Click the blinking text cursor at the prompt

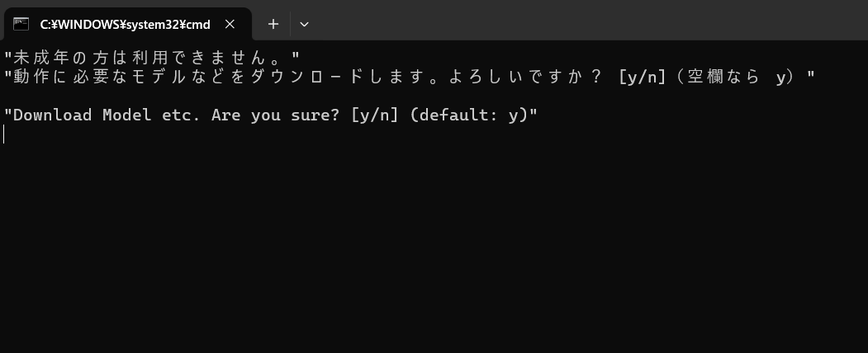[4, 134]
